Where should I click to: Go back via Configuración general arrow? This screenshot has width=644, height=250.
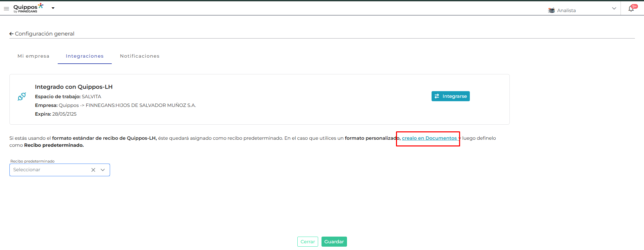coord(11,34)
